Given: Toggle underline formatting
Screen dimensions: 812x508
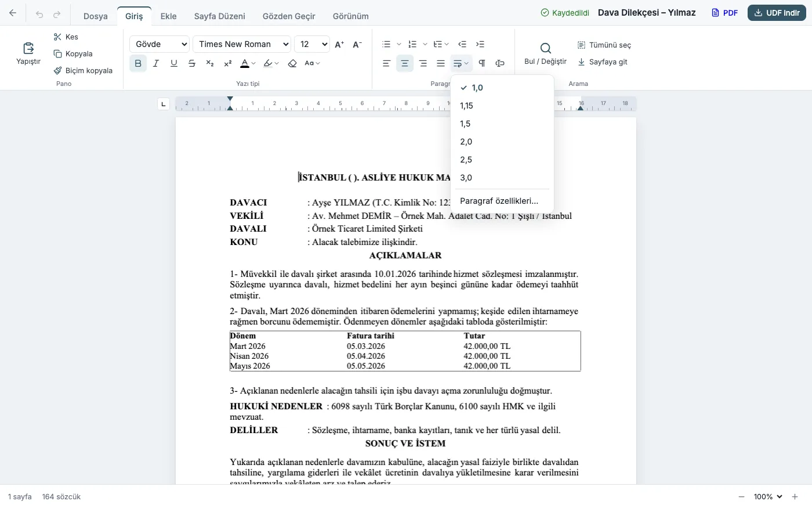Looking at the screenshot, I should [x=174, y=63].
